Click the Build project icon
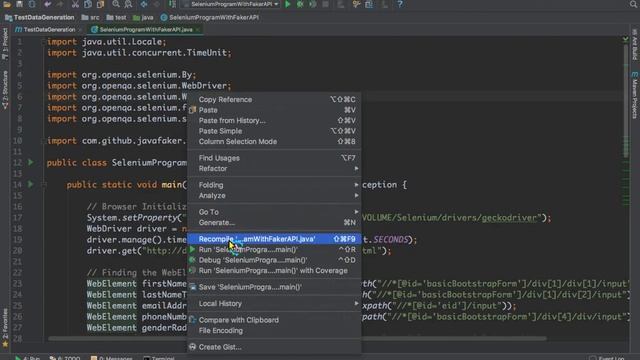The image size is (640, 360). [x=173, y=4]
